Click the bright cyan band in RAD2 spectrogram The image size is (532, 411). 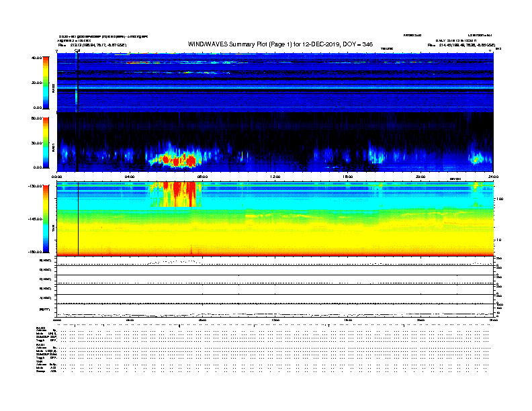click(x=275, y=87)
